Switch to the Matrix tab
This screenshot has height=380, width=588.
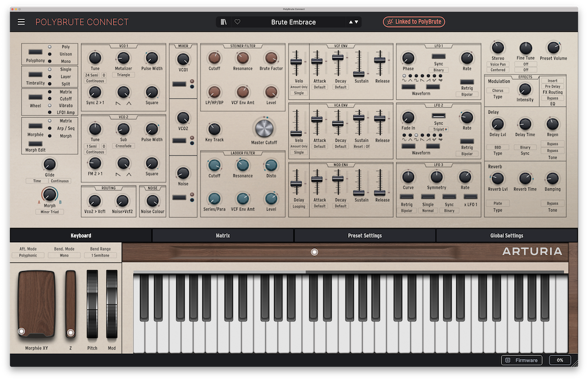(223, 235)
